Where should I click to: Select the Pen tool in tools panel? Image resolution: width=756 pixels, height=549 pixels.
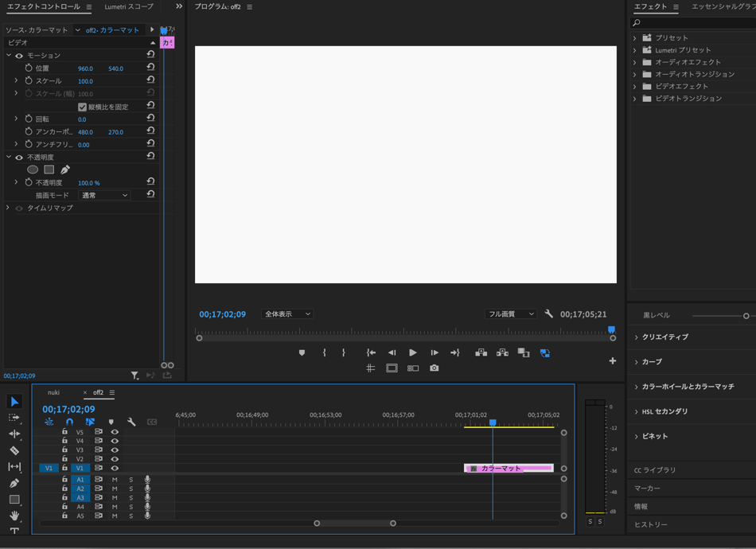[14, 483]
